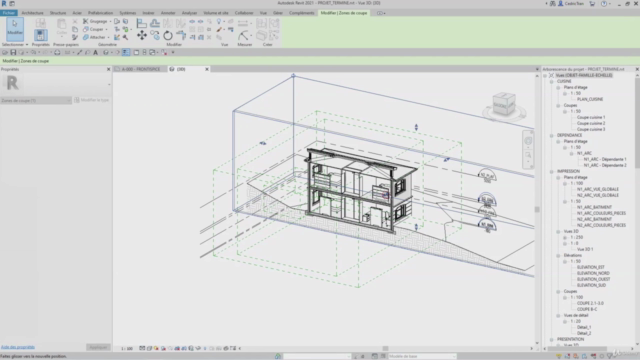
Task: Switch to the Structure ribbon tab
Action: (58, 13)
